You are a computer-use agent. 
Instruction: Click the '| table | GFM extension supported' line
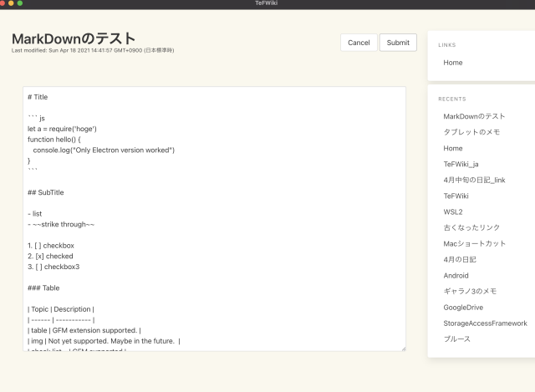(x=84, y=331)
